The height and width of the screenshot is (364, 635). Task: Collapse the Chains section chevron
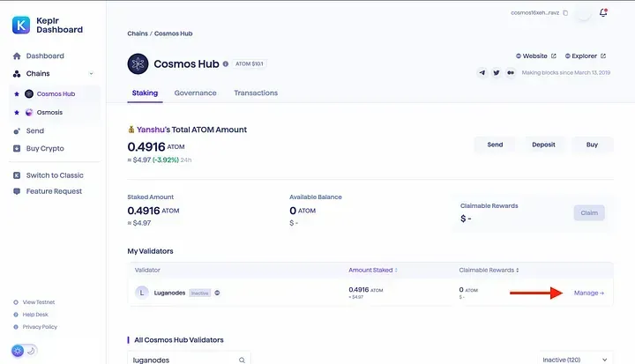91,74
